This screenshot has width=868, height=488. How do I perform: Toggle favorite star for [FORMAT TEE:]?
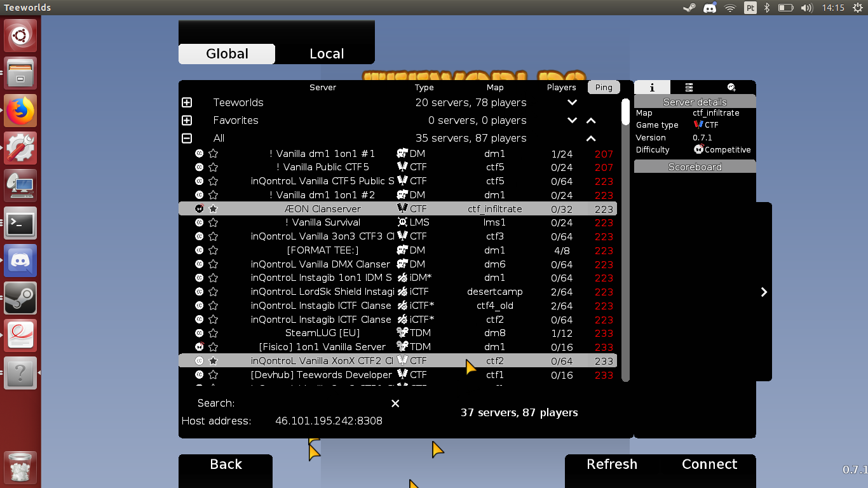click(214, 250)
